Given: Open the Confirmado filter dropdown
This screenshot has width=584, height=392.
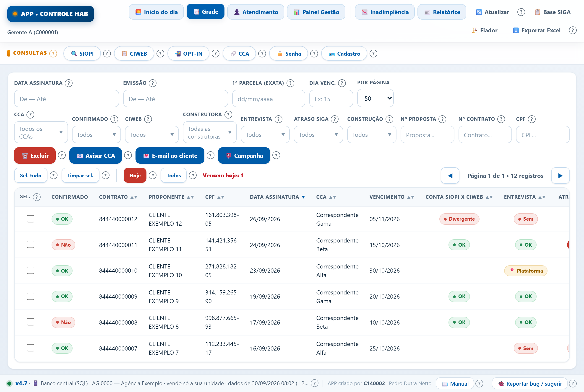Looking at the screenshot, I should [x=96, y=134].
